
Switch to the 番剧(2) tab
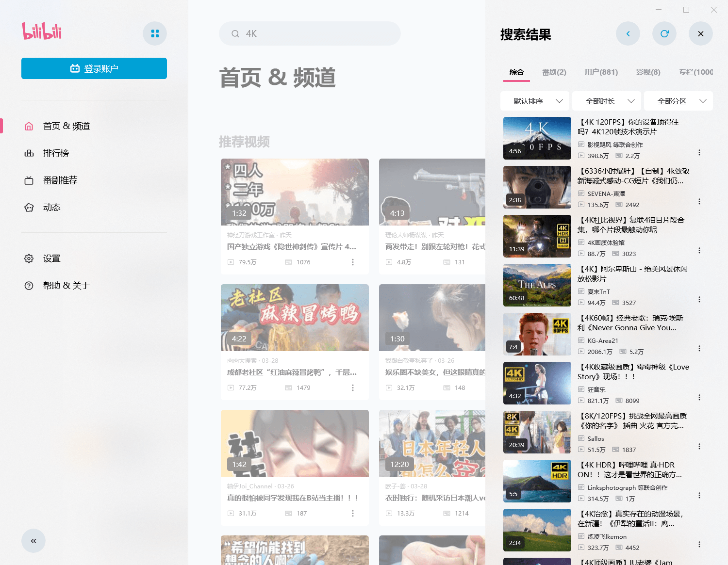coord(554,72)
